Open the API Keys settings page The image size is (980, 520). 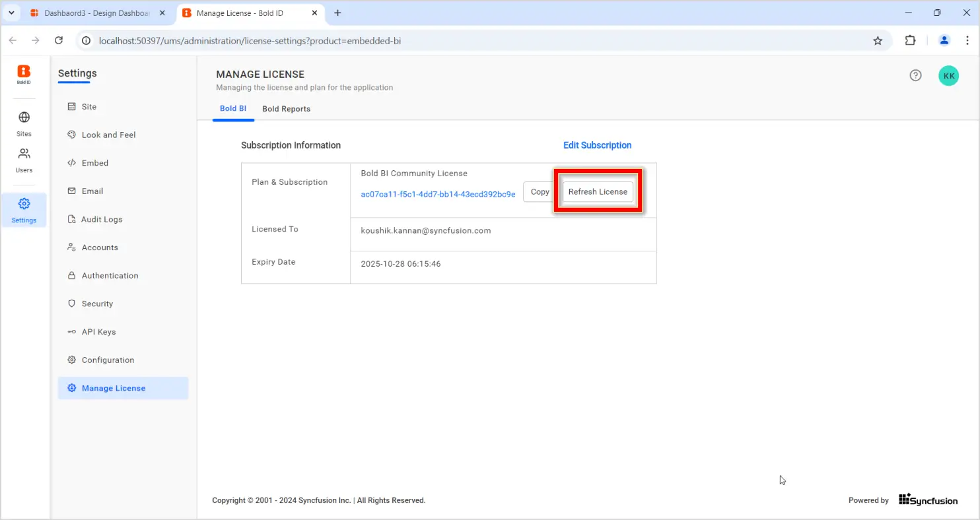pyautogui.click(x=98, y=332)
